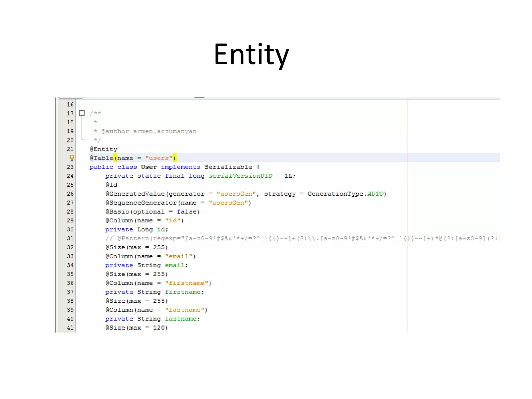Click the @GeneratedValue annotation
The height and width of the screenshot is (399, 532).
coord(135,194)
